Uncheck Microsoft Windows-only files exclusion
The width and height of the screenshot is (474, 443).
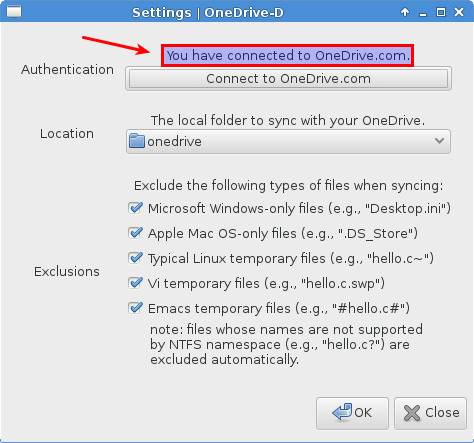click(x=135, y=208)
